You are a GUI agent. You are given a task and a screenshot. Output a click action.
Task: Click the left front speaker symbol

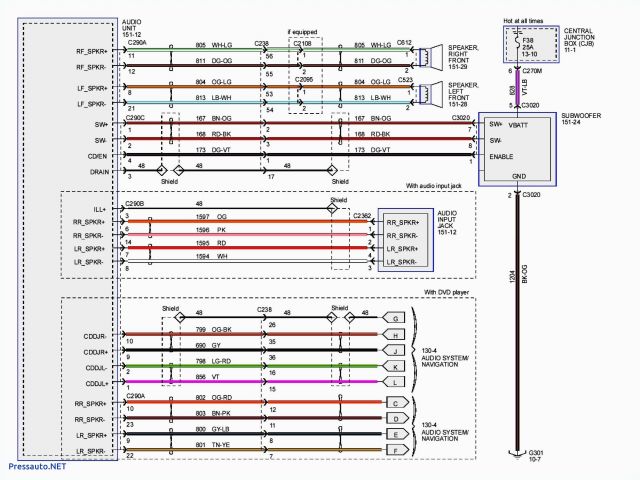pos(435,94)
